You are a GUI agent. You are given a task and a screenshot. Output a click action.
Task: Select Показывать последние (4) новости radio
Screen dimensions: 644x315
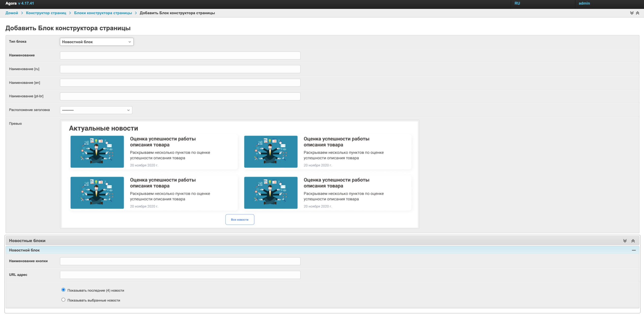coord(64,290)
